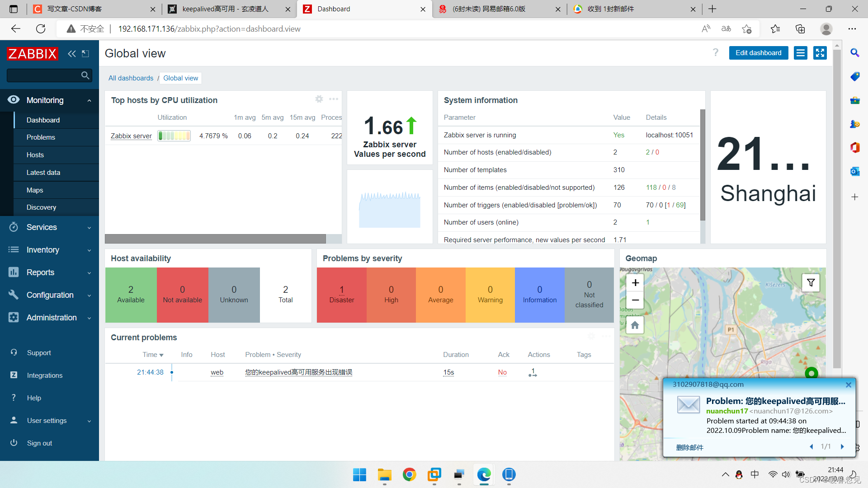Open the dashboard actions menu icon
This screenshot has height=488, width=868.
(800, 53)
